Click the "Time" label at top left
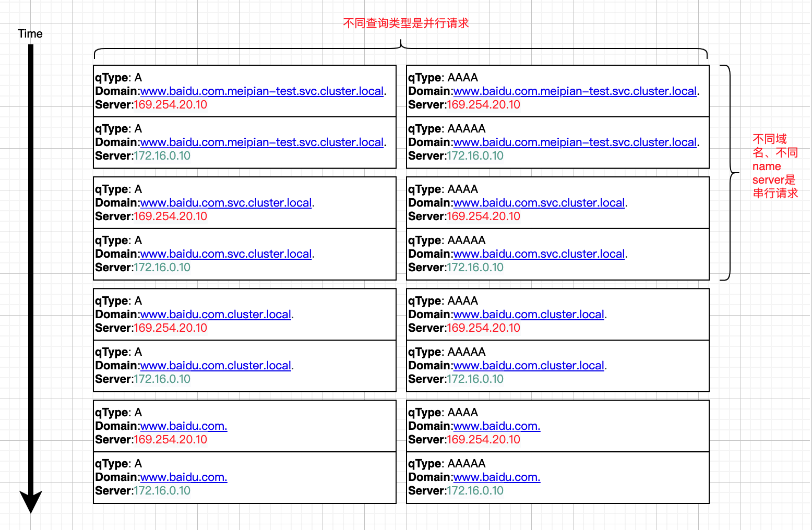The height and width of the screenshot is (530, 812). pyautogui.click(x=30, y=34)
